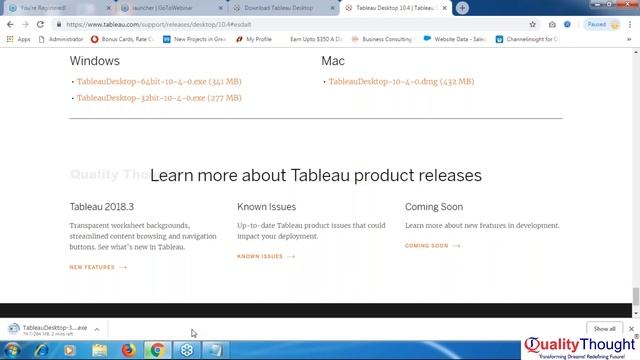Show more bookmarks with the overflow chevron
Viewport: 640px width, 360px height.
pyautogui.click(x=629, y=39)
